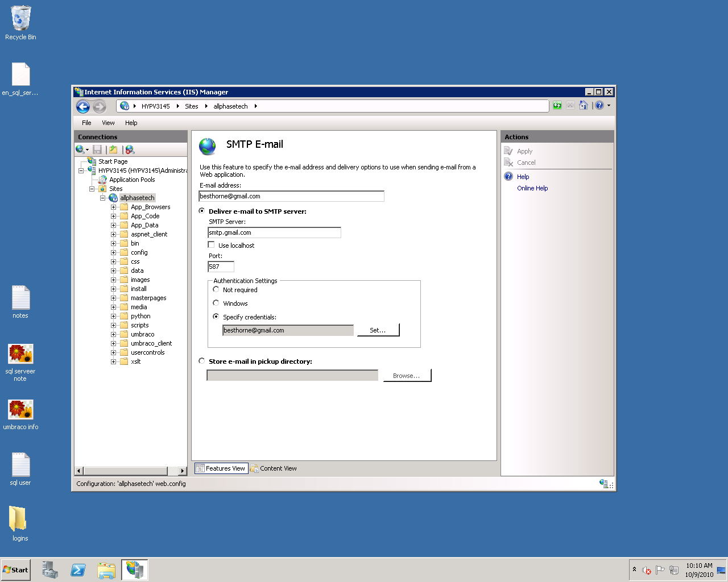Screen dimensions: 728x582
Task: Select the Application Pools node
Action: coord(132,180)
